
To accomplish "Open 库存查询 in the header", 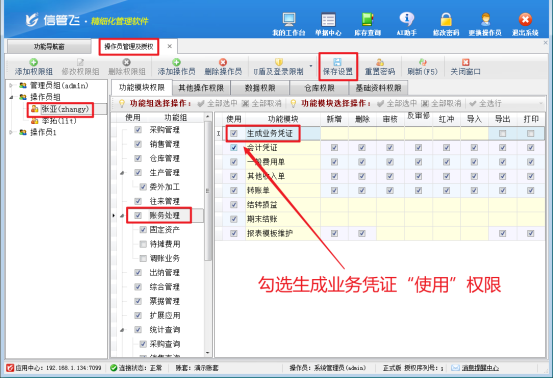I will pos(367,24).
